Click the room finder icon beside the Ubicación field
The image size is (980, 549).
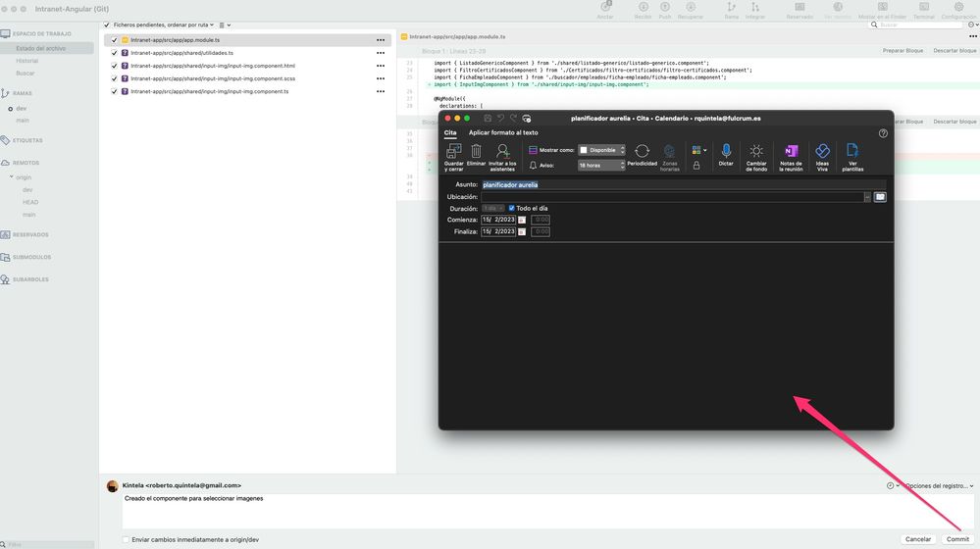(x=880, y=197)
